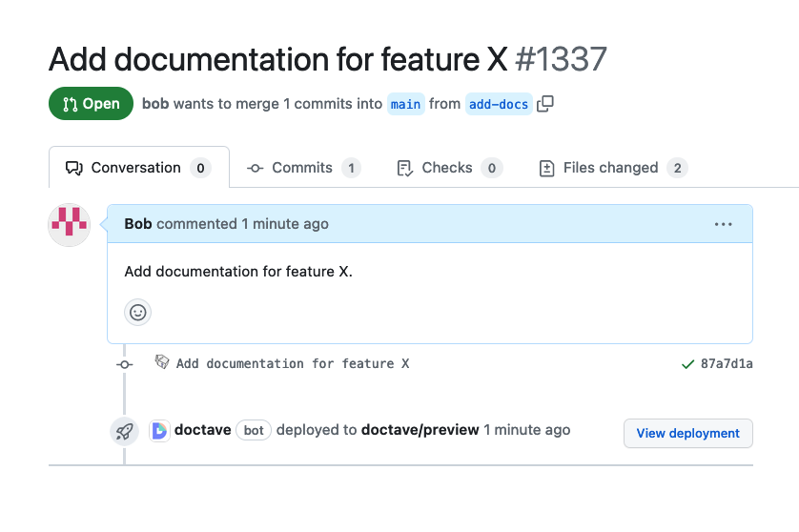Viewport: 799px width, 532px height.
Task: Click the commit node icon in timeline
Action: pos(124,364)
